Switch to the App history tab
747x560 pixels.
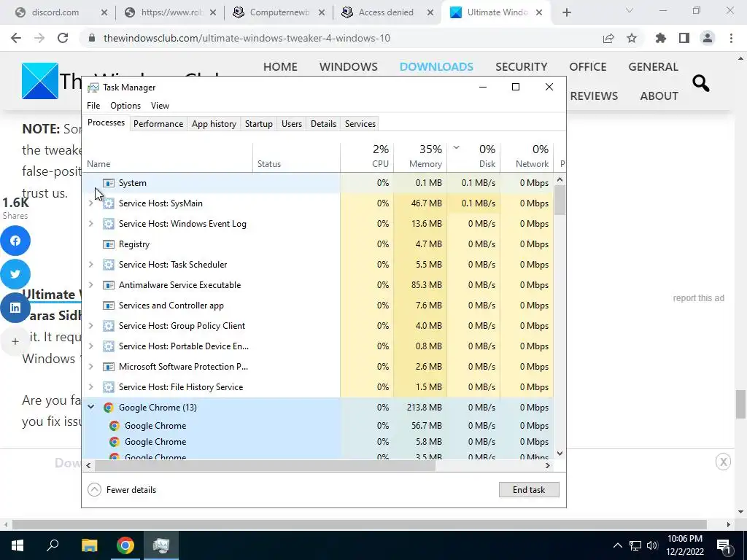(214, 124)
